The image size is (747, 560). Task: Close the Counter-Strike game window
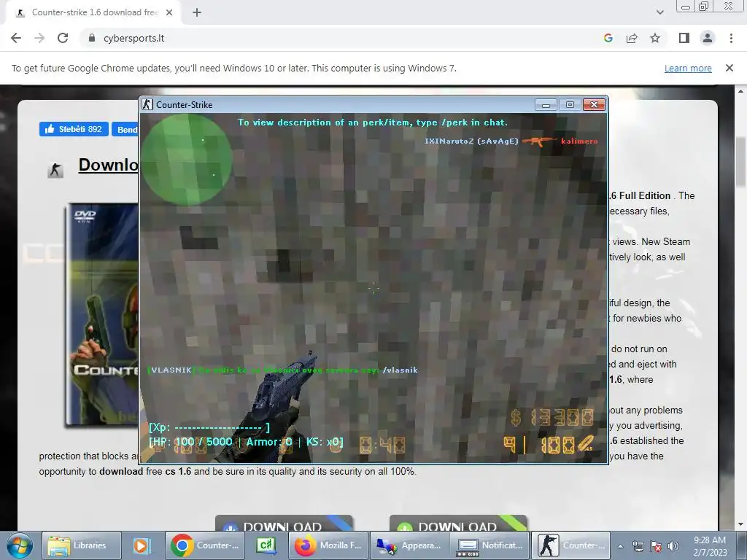[594, 104]
